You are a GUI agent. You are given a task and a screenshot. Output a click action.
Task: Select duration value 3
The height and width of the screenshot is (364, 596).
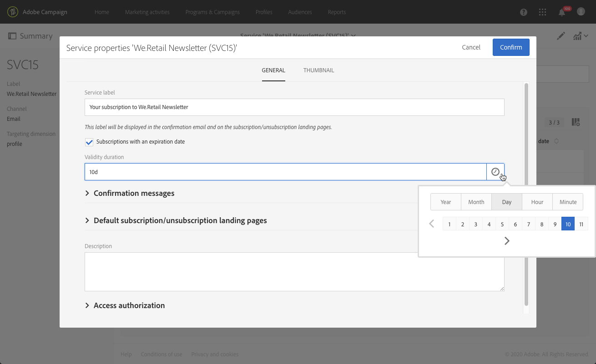tap(476, 224)
